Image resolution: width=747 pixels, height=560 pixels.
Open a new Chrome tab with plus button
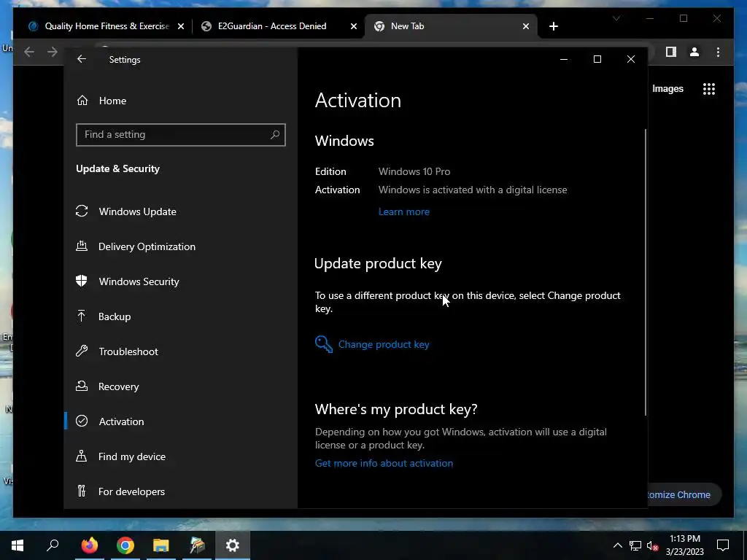[553, 27]
